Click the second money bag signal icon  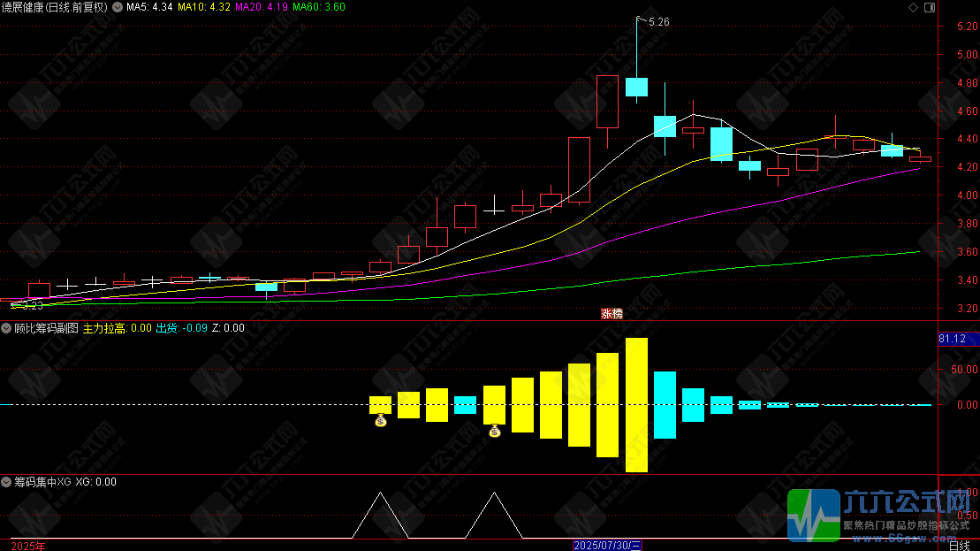coord(494,431)
